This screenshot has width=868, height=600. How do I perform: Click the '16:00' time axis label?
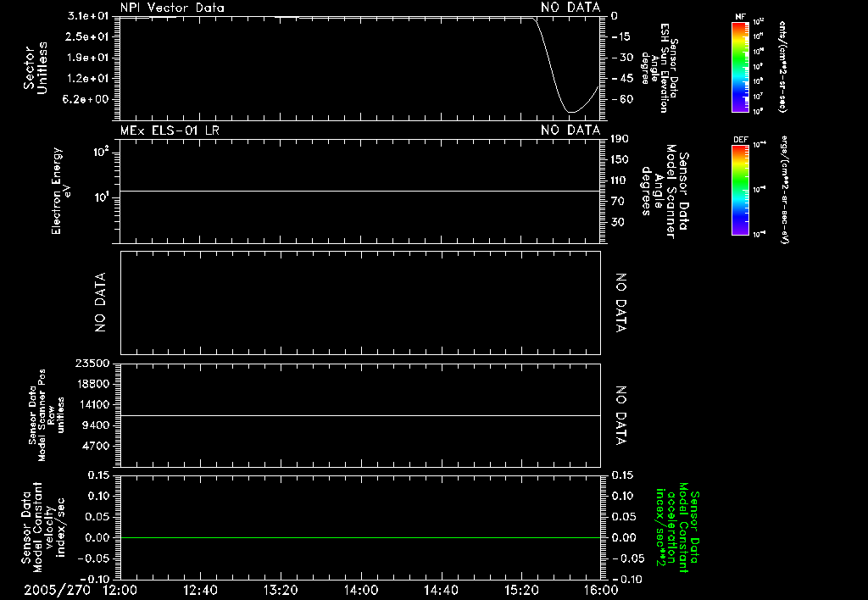tap(601, 590)
